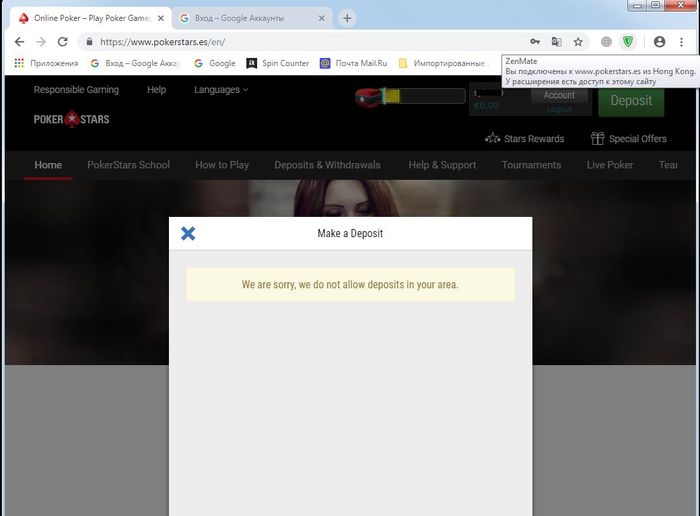Open How to Play menu item
700x516 pixels.
pyautogui.click(x=222, y=165)
